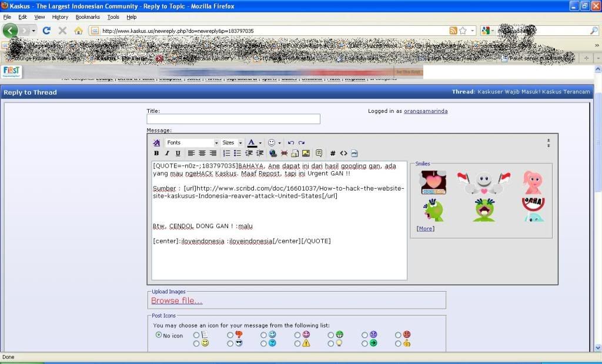Remove link using unlink icon

click(284, 153)
